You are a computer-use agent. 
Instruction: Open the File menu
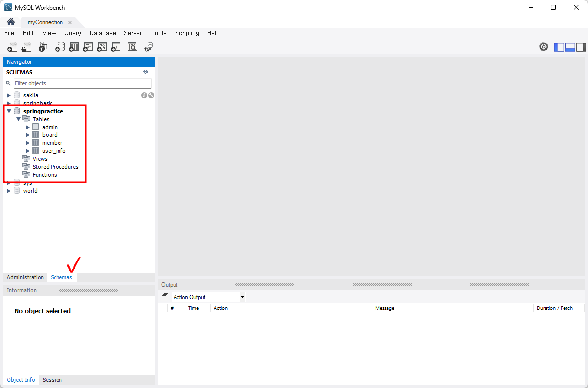tap(9, 33)
